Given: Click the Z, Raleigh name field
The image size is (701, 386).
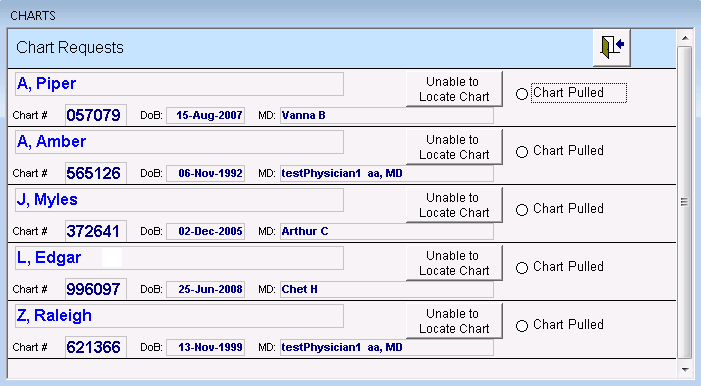Looking at the screenshot, I should [x=179, y=316].
